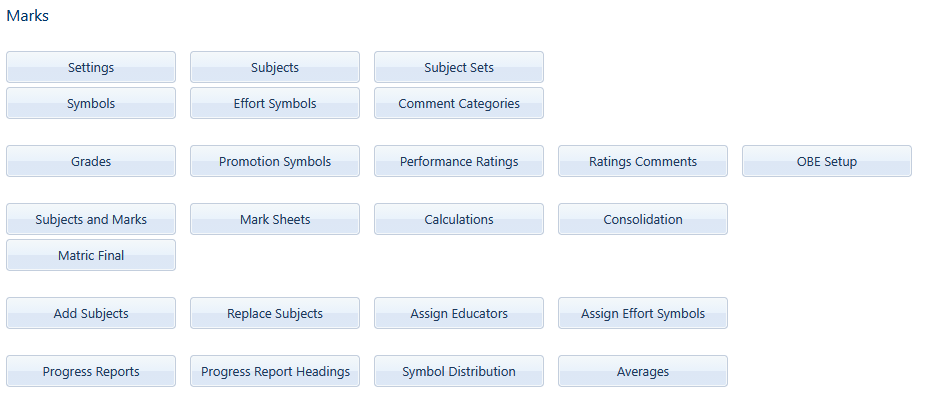This screenshot has width=938, height=398.
Task: Open Subjects and Marks
Action: tap(91, 219)
